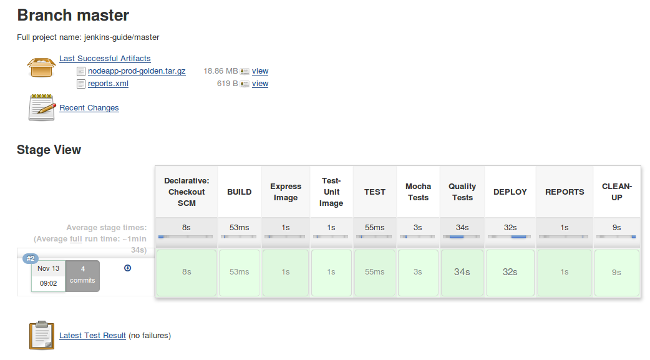Select the DEPLOY 32s stage cell
The image size is (650, 360).
[x=510, y=272]
